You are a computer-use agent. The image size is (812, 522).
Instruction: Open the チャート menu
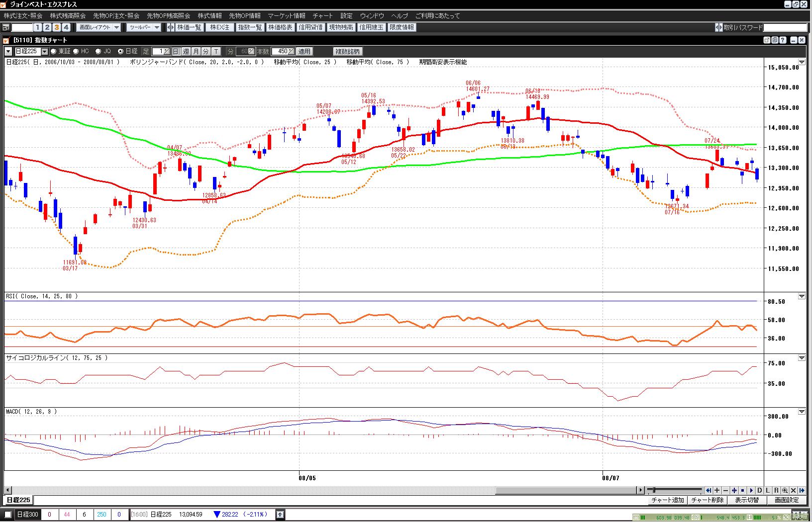click(x=322, y=16)
